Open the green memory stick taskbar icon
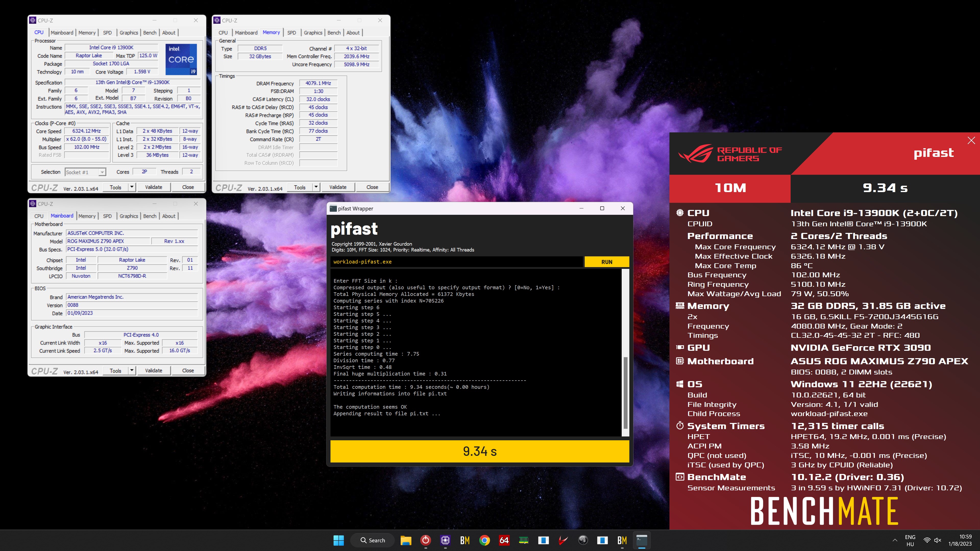 (x=524, y=540)
